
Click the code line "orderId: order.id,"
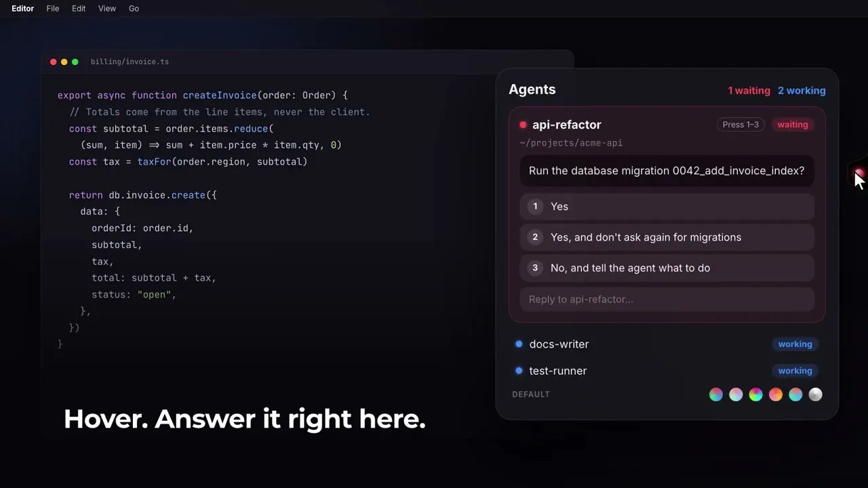click(143, 228)
